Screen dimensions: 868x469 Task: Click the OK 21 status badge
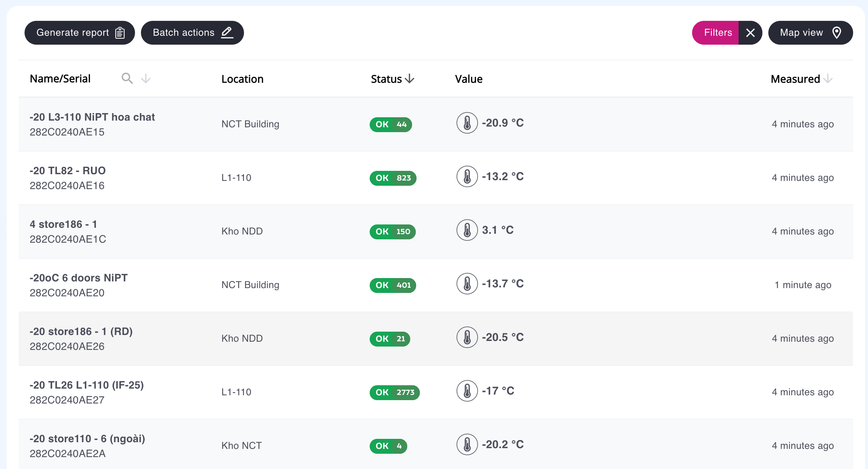pyautogui.click(x=390, y=339)
